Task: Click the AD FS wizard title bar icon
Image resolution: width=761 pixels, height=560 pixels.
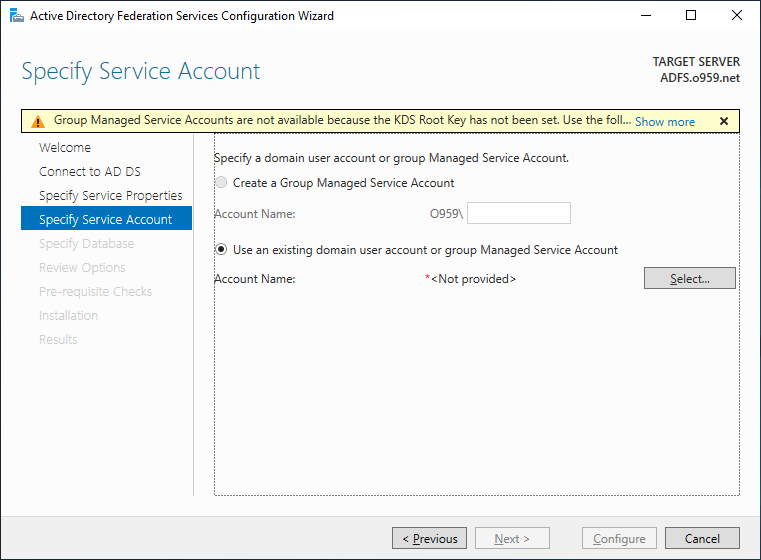Action: (17, 16)
